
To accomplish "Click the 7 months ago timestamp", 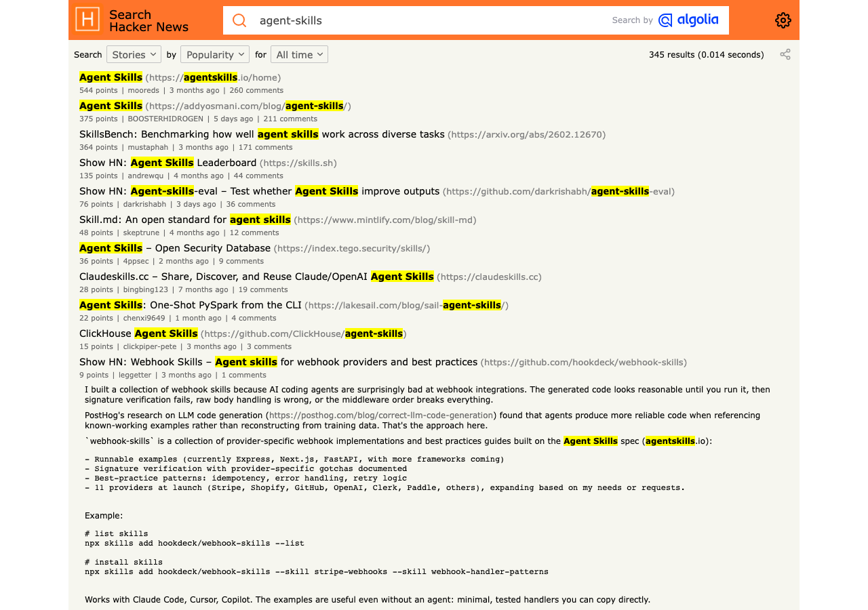I will [x=203, y=289].
